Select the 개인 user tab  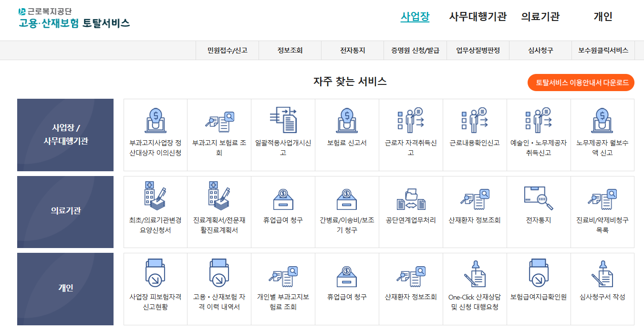pos(602,17)
